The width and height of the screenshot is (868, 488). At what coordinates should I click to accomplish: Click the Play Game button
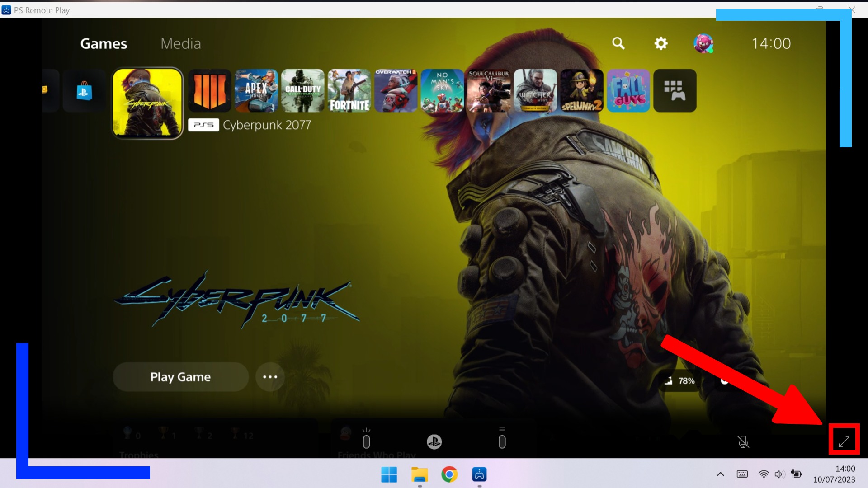click(x=180, y=376)
